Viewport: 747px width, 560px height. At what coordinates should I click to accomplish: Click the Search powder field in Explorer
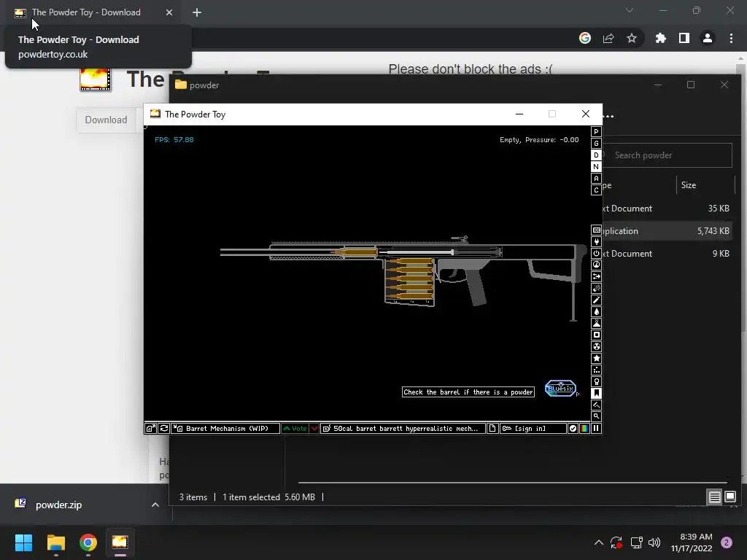pos(667,155)
